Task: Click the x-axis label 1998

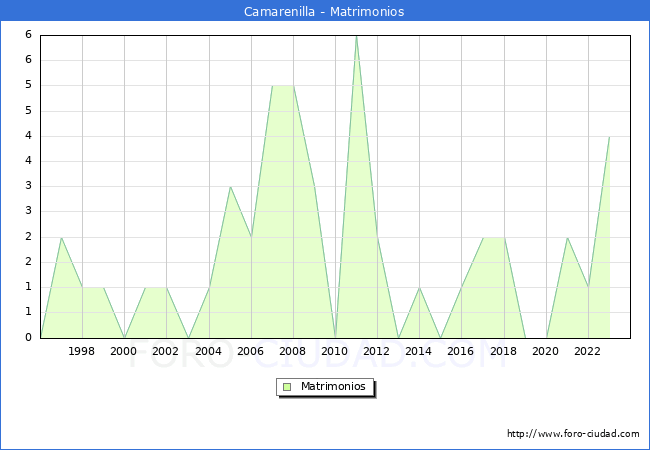Action: click(x=82, y=351)
